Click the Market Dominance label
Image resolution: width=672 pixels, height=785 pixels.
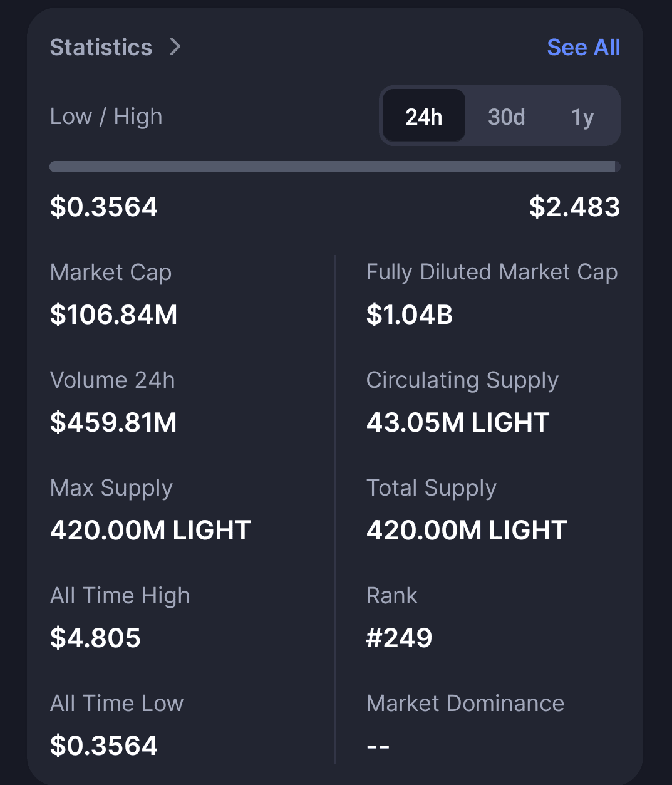pyautogui.click(x=465, y=703)
